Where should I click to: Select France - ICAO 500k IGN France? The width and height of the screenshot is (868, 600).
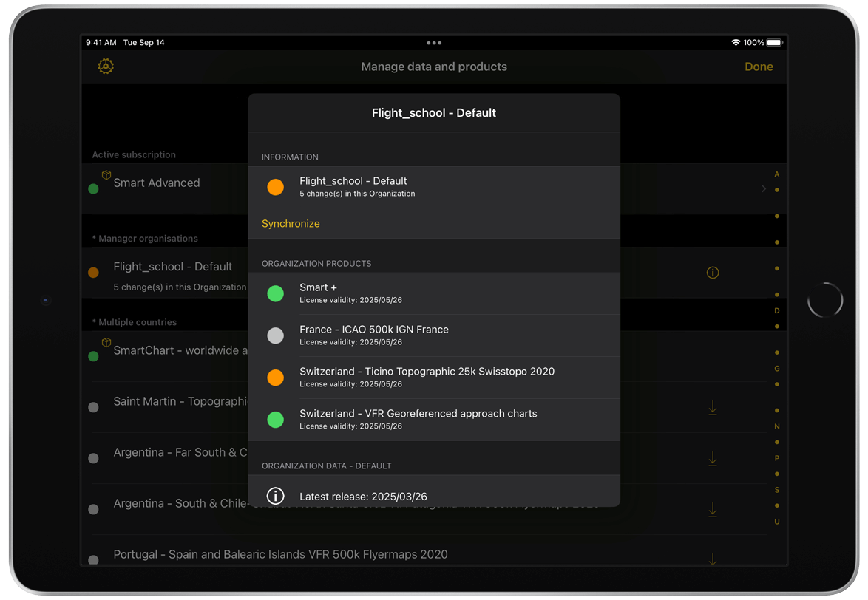[x=434, y=335]
